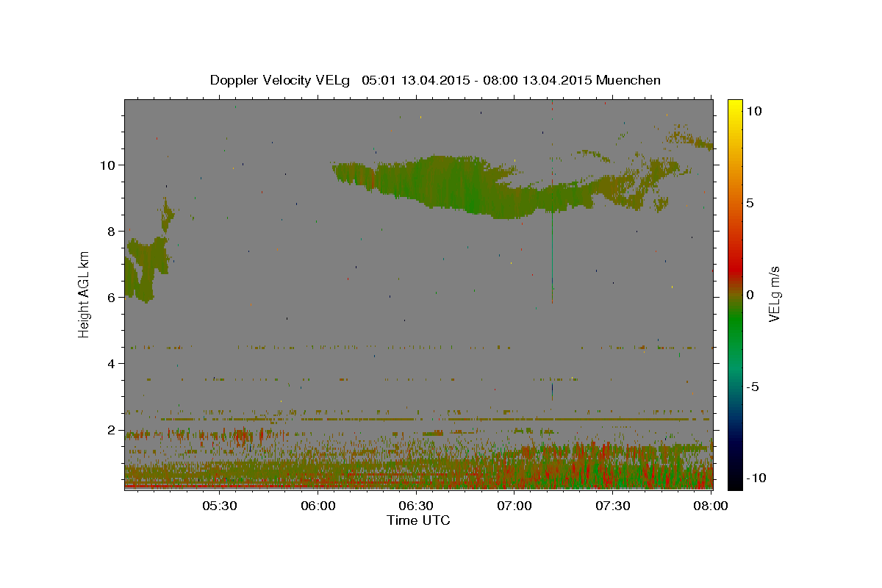Click the 07:00 time tick label

click(x=514, y=506)
